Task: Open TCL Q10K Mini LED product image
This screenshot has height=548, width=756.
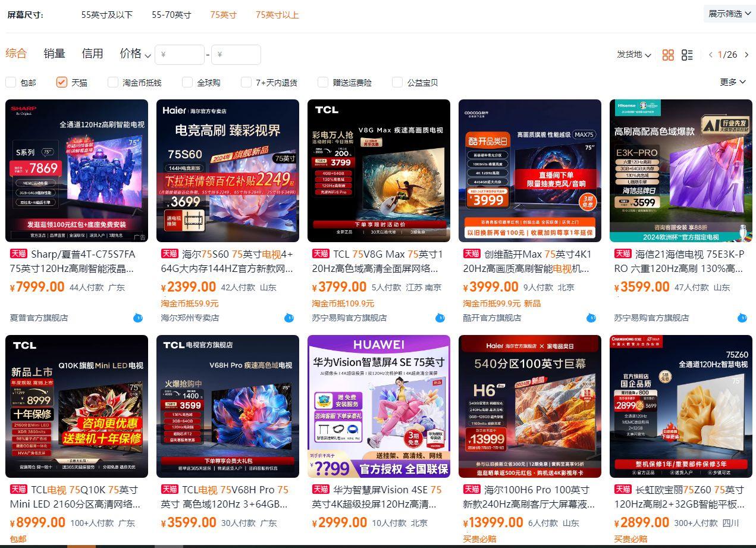Action: pos(77,406)
